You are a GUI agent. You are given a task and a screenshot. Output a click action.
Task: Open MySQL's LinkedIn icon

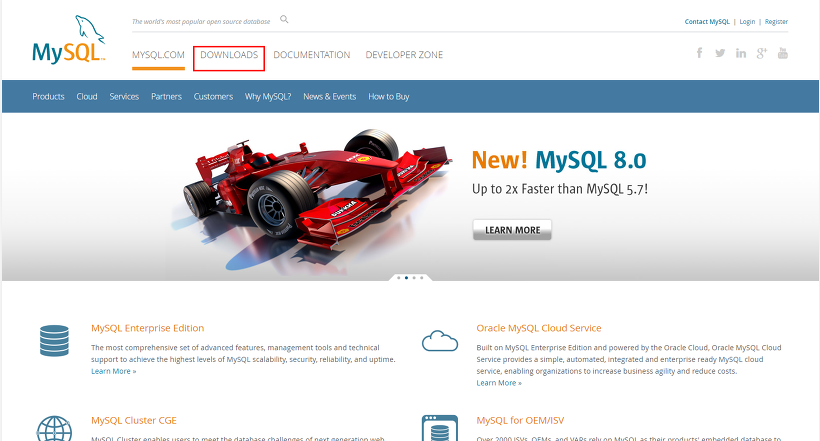point(741,53)
